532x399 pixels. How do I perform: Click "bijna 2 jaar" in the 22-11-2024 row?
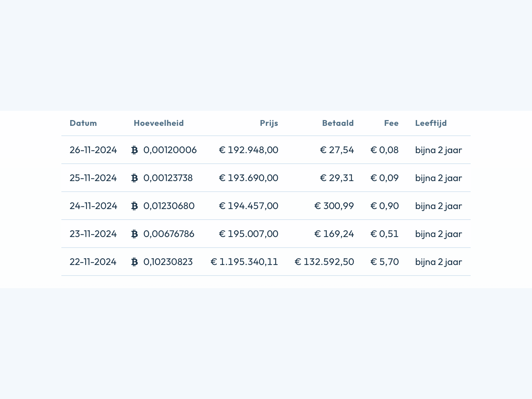439,262
